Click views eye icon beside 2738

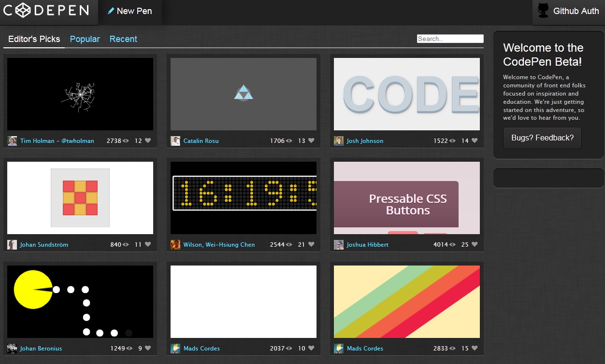click(x=126, y=141)
